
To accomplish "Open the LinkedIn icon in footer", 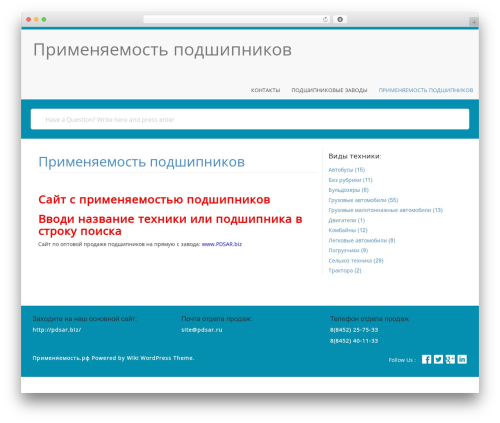I will tap(462, 359).
